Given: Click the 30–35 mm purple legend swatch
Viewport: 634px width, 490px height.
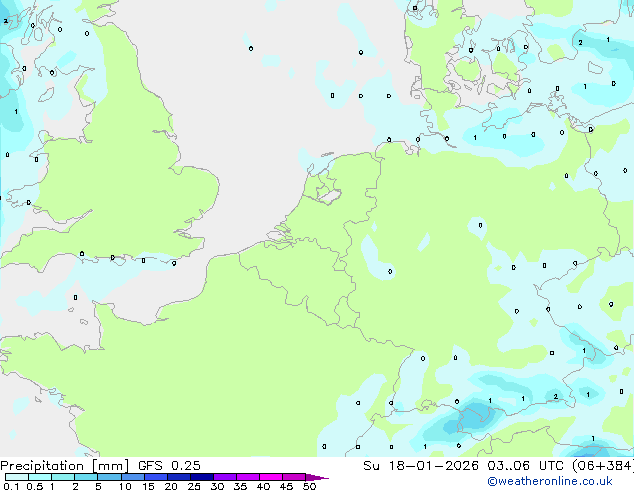Looking at the screenshot, I should click(x=224, y=477).
